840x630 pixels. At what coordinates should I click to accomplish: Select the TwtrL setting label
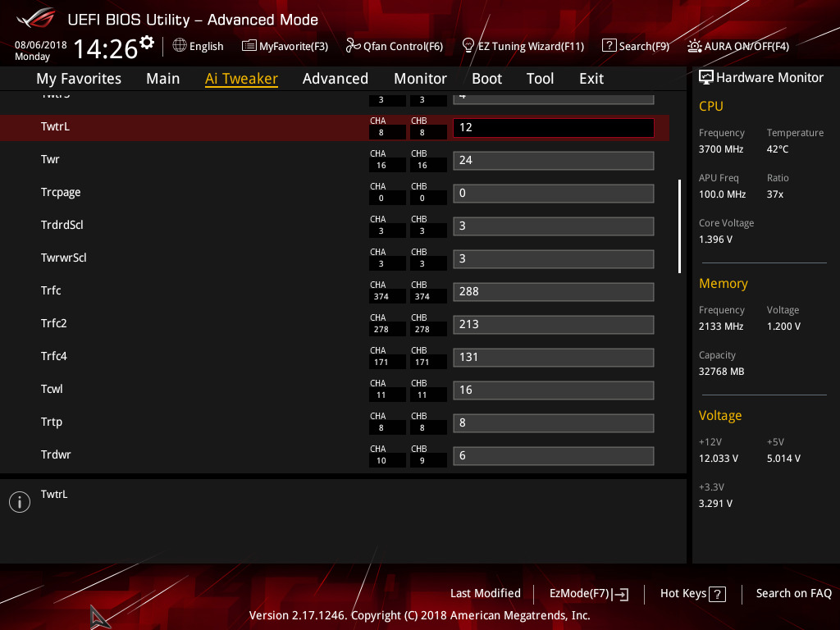click(x=55, y=126)
